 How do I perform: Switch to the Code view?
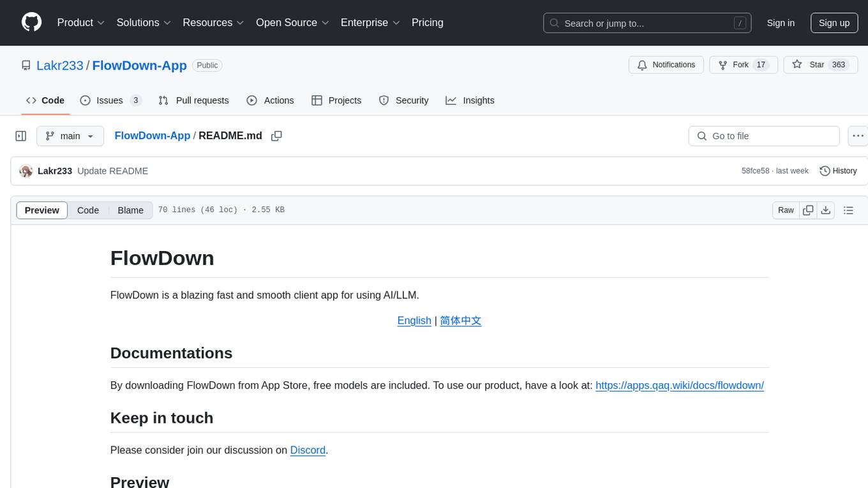click(x=88, y=210)
